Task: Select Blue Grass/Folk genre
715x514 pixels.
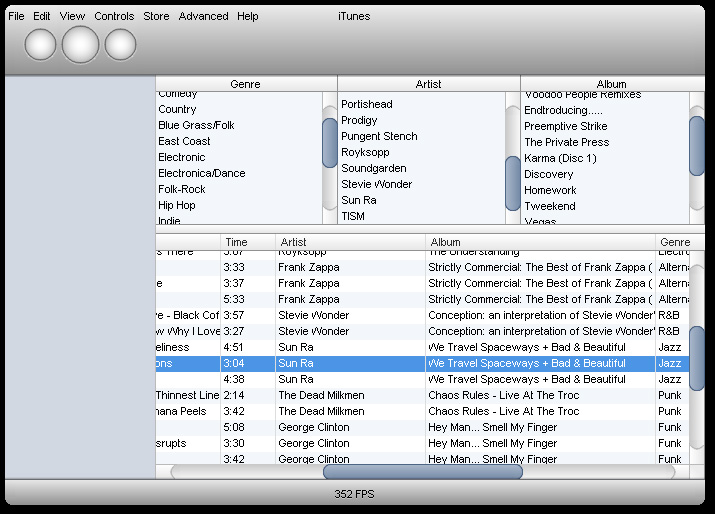Action: coord(239,125)
